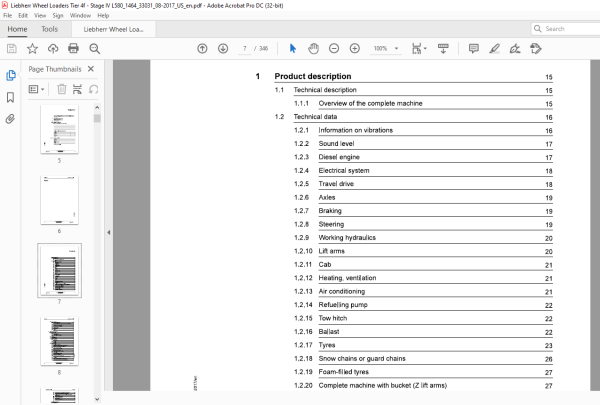Image resolution: width=600 pixels, height=405 pixels.
Task: Add a comment with speech bubble icon
Action: pos(474,49)
